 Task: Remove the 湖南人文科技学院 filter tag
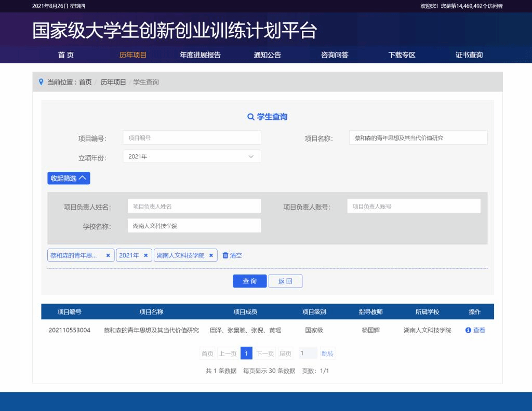coord(211,255)
